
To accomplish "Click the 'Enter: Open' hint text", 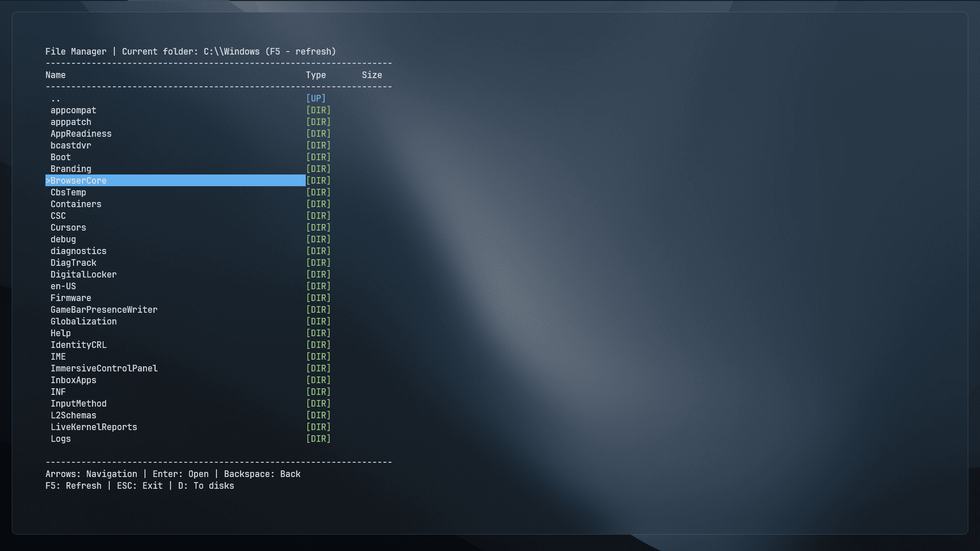I will pos(181,474).
